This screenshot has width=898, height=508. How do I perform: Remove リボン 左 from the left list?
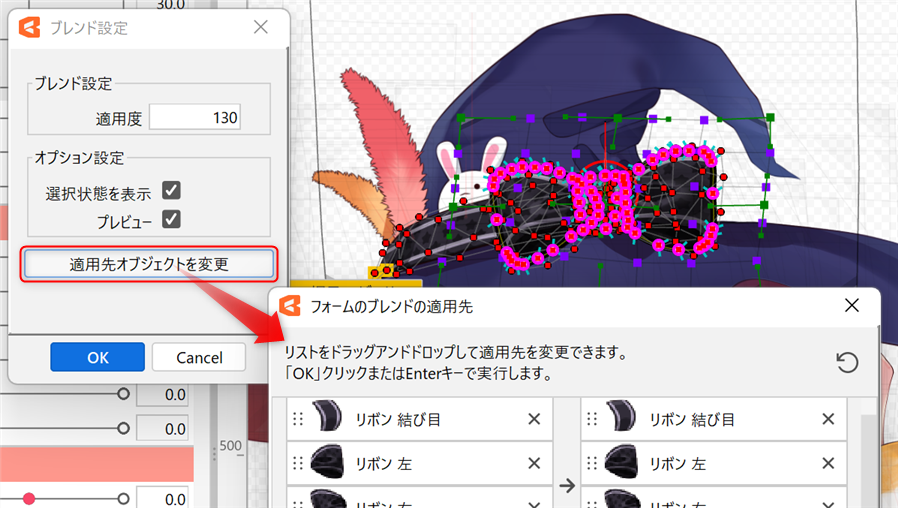534,463
